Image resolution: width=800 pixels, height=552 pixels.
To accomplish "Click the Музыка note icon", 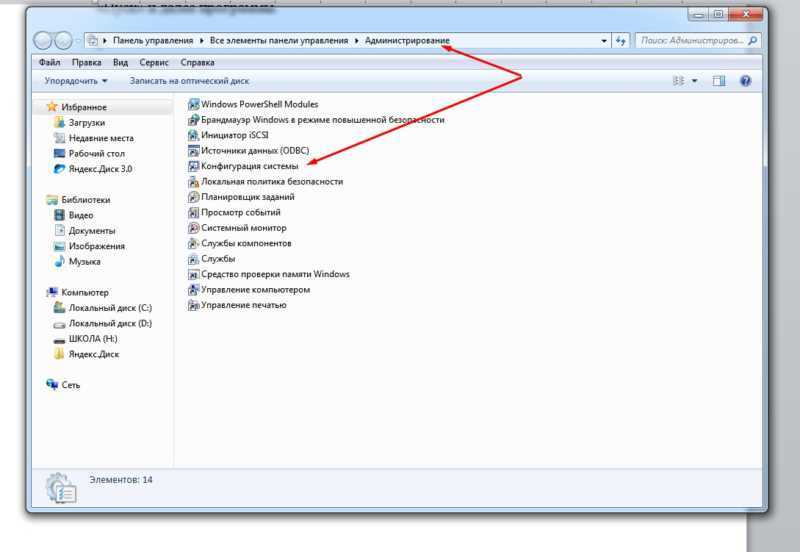I will pos(60,261).
